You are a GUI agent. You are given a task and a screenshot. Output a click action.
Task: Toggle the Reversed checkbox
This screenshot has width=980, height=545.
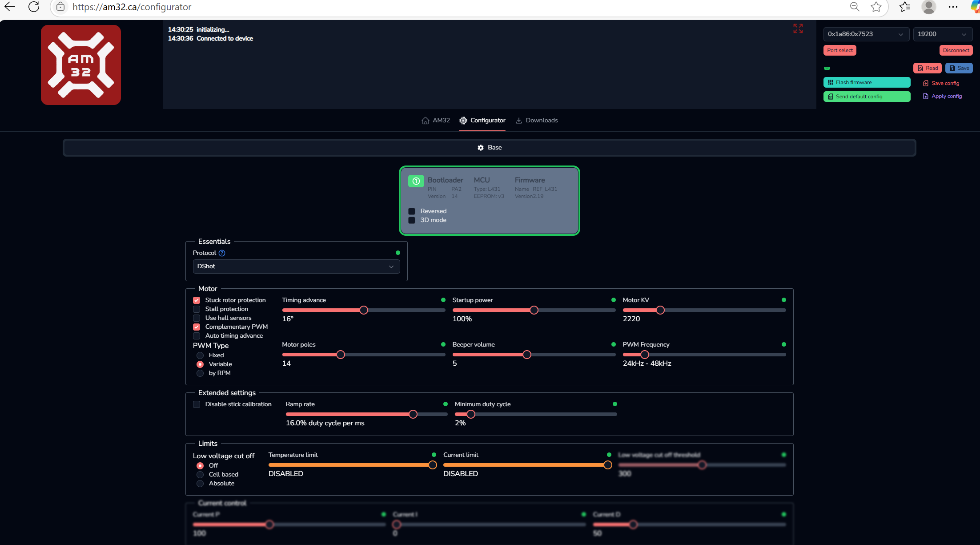pyautogui.click(x=412, y=211)
